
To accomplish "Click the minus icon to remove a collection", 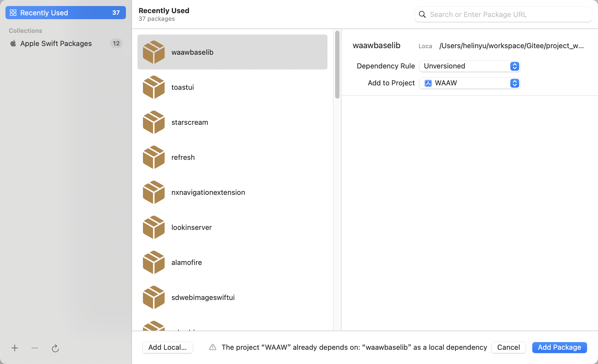I will pos(35,348).
